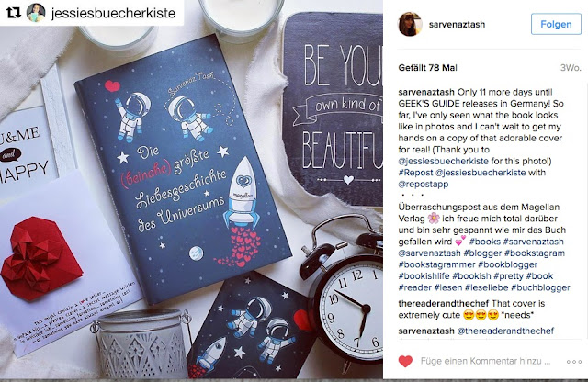View the Gefällt 78 Mal likes list

[427, 68]
